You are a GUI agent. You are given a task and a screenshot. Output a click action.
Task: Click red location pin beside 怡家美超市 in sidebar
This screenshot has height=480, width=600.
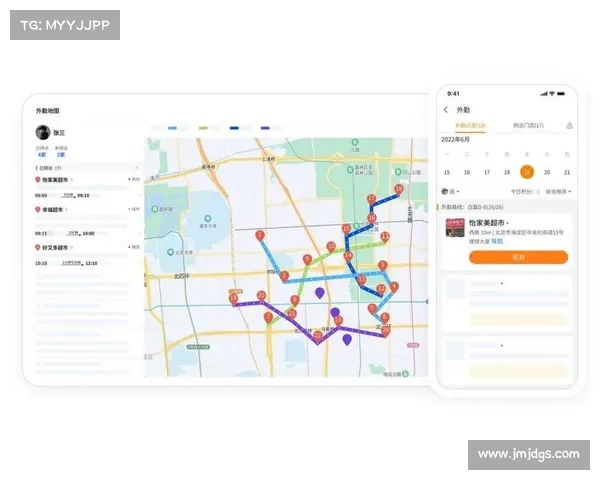(x=37, y=181)
